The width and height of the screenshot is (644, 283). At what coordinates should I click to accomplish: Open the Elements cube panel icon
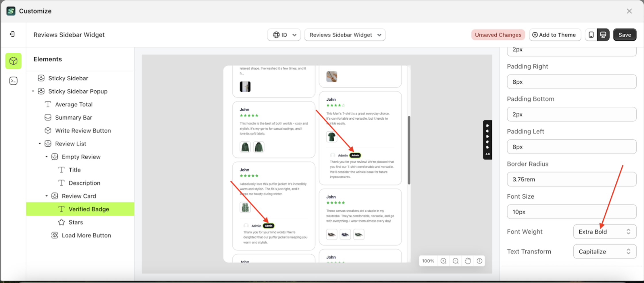(13, 61)
